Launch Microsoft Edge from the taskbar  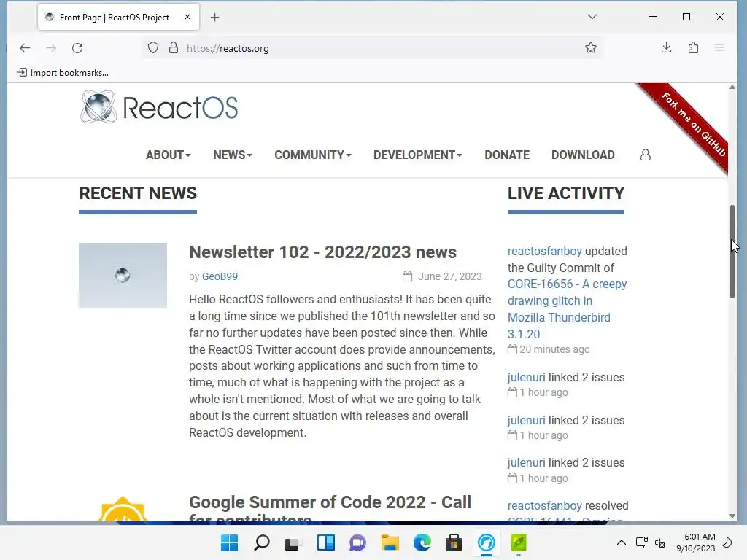point(422,542)
